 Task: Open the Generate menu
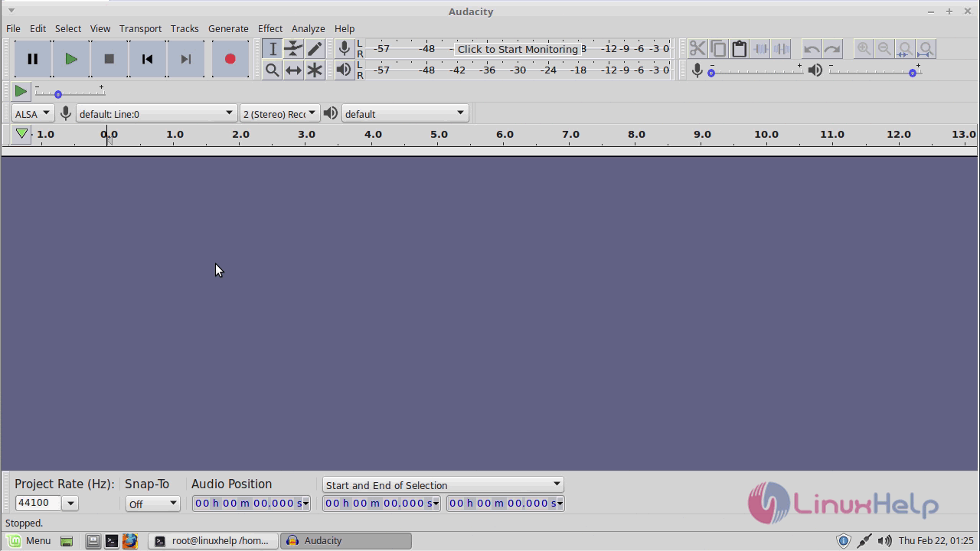click(x=228, y=28)
